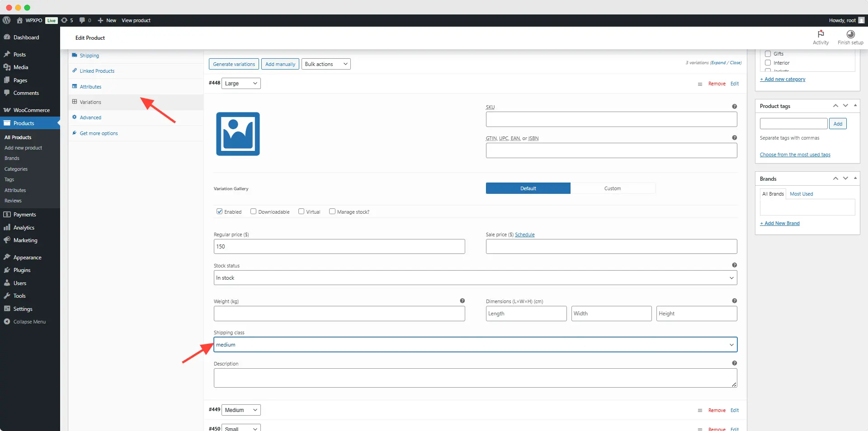Screen dimensions: 868x431
Task: Open the Small attribute dropdown for #450
Action: point(241,428)
